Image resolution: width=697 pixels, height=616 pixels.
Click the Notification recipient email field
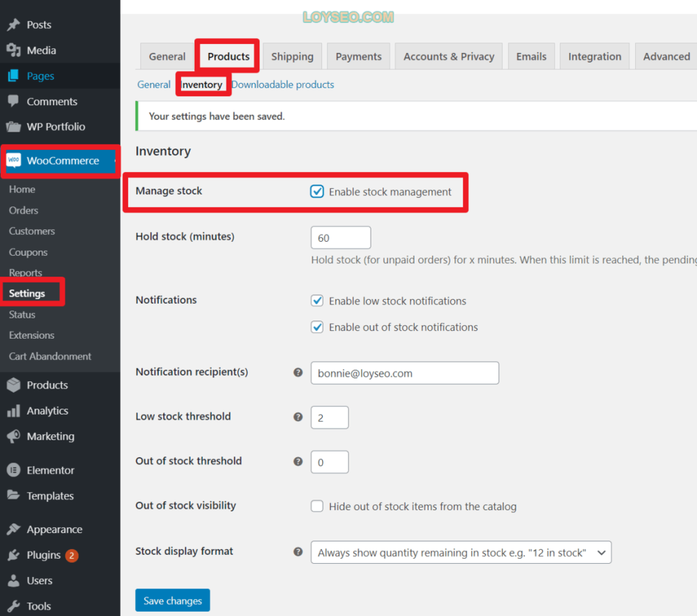(404, 373)
